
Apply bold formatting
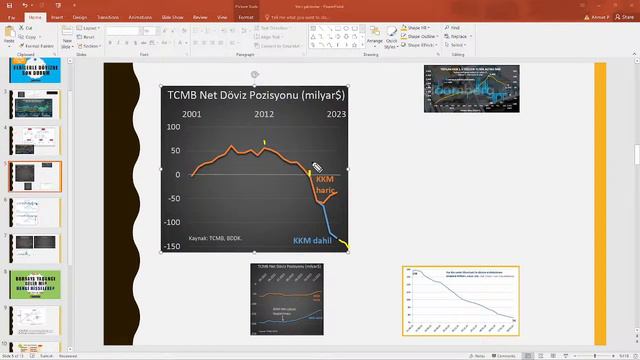(x=110, y=42)
